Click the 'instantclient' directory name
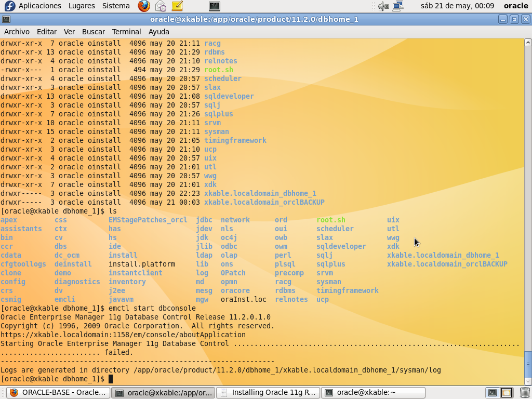 (136, 273)
